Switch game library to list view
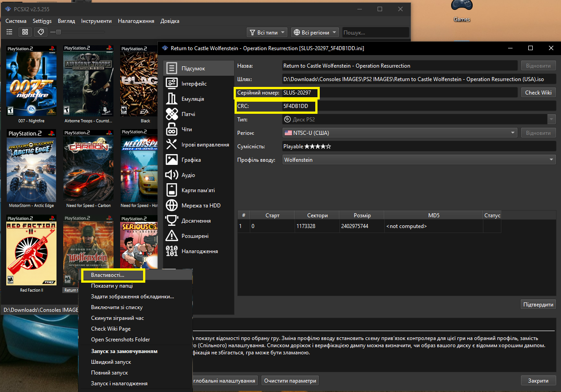 [x=9, y=32]
